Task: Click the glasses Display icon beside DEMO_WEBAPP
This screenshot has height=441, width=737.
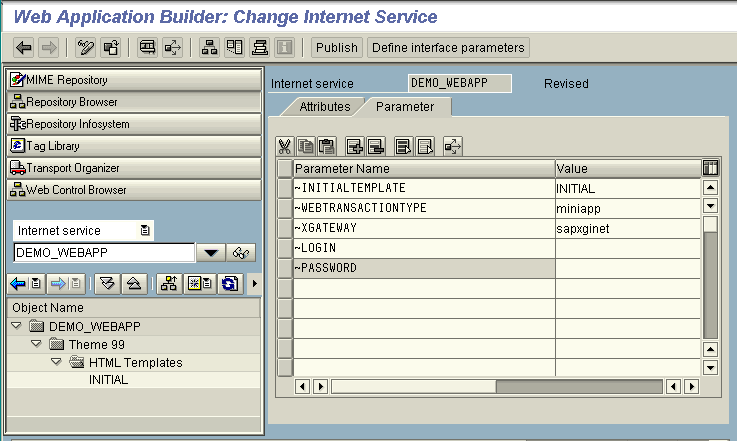Action: [x=241, y=253]
